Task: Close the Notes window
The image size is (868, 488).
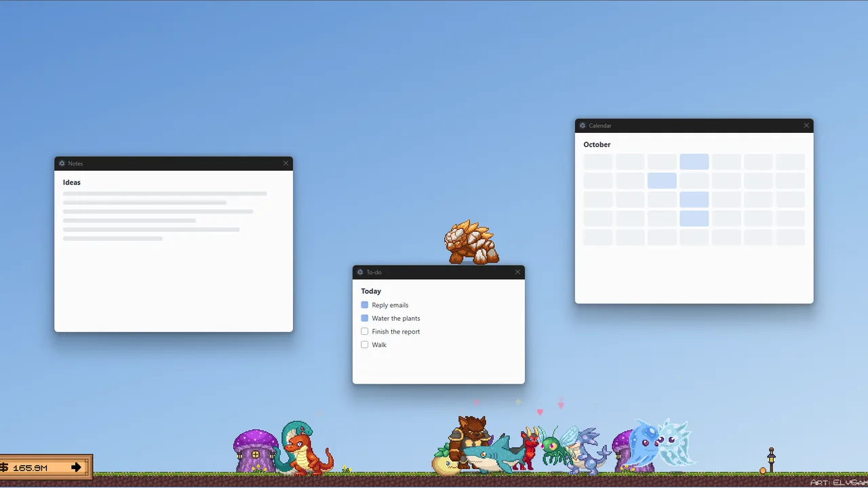Action: click(x=285, y=163)
